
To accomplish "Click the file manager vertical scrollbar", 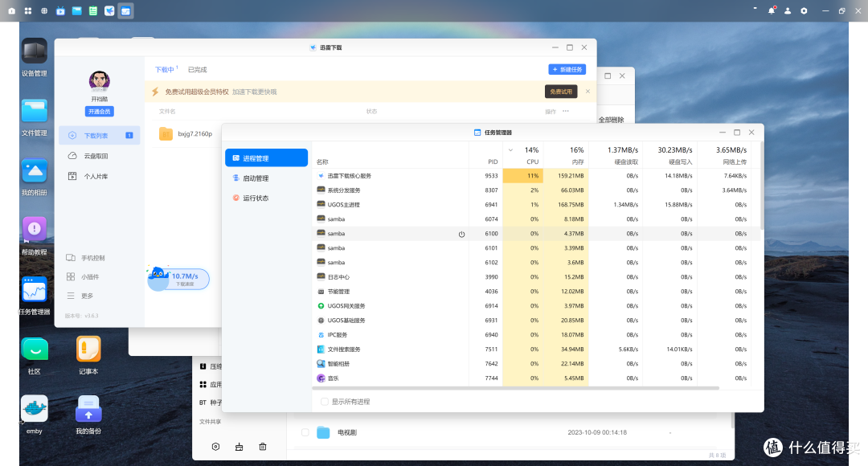I will tap(733, 421).
